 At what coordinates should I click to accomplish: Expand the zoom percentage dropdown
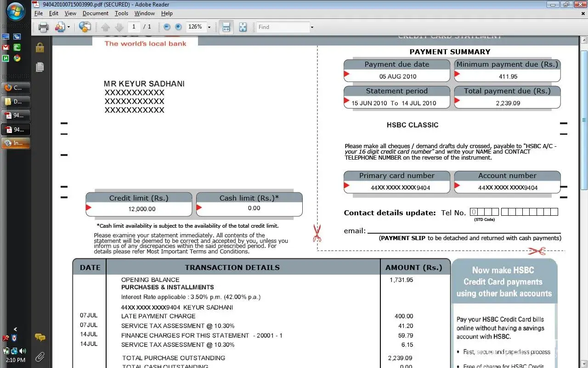209,27
